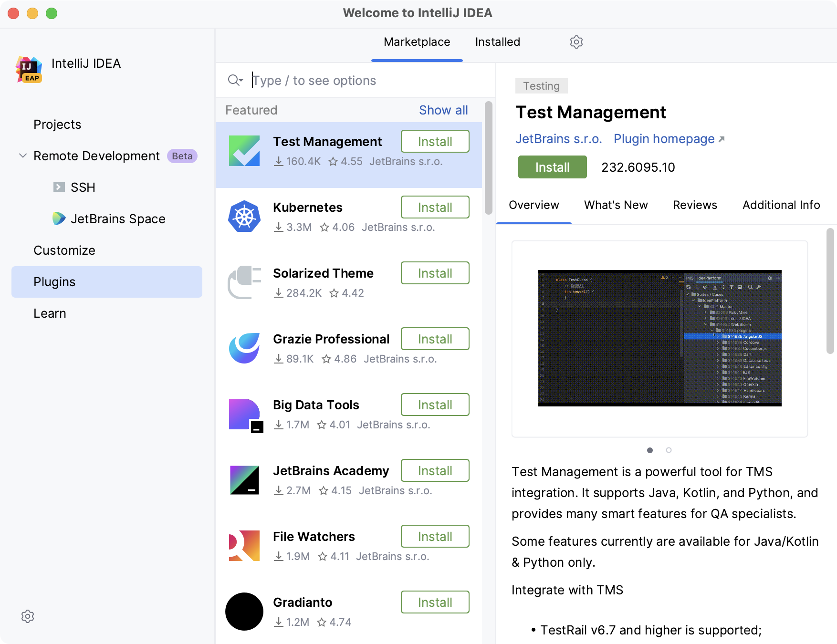The height and width of the screenshot is (644, 837).
Task: Open the Plugin homepage link
Action: point(669,139)
